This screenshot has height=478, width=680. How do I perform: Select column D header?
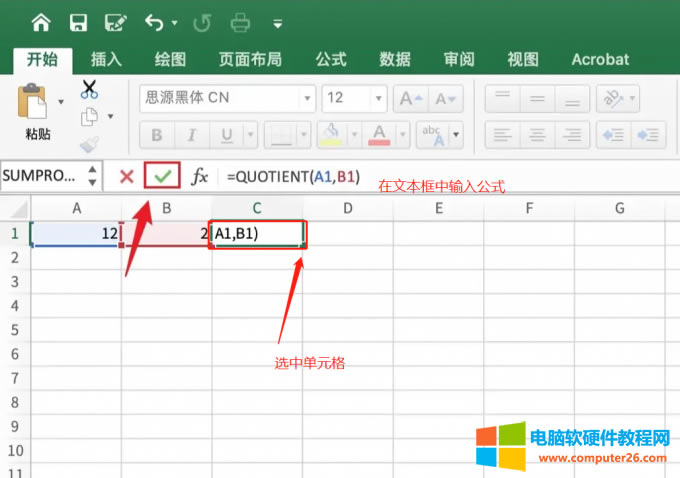348,209
